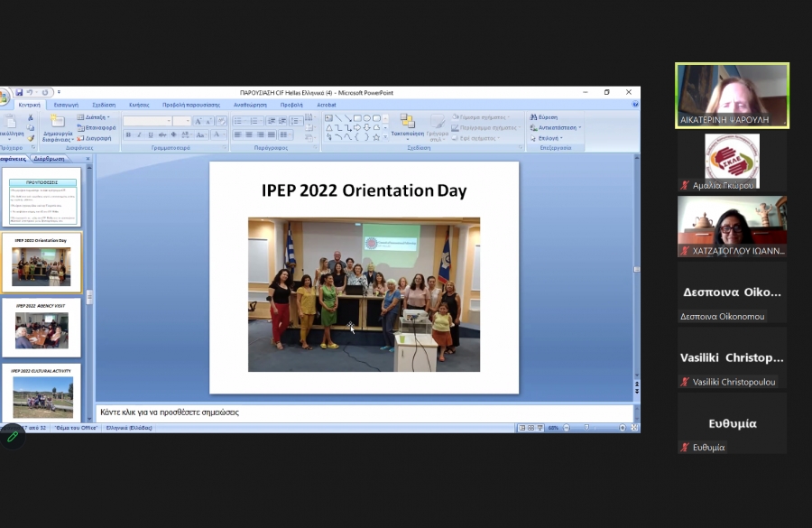812x528 pixels.
Task: Toggle Align Text Left
Action: (237, 134)
